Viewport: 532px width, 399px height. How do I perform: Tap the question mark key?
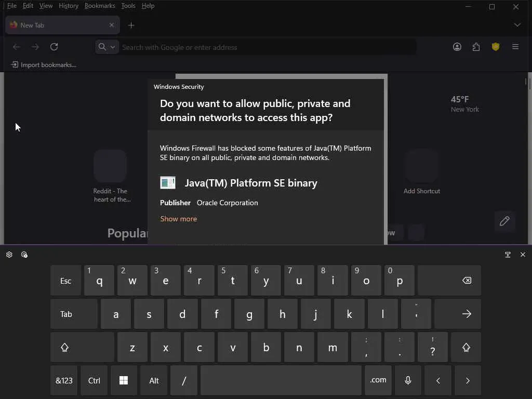pyautogui.click(x=433, y=347)
